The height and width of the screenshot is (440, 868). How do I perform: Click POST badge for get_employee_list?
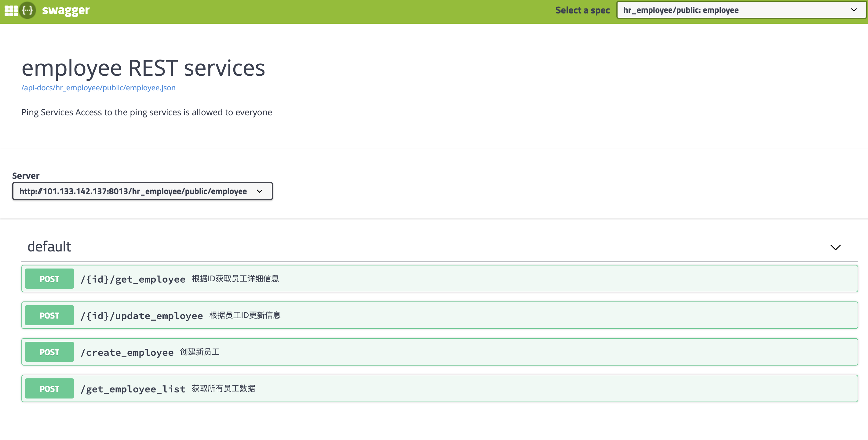pos(49,389)
